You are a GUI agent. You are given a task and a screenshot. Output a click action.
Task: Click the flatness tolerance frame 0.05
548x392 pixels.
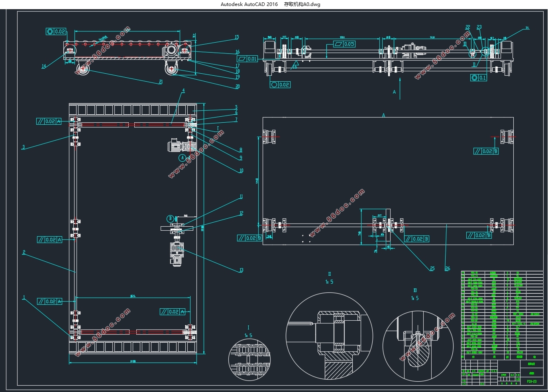point(344,44)
